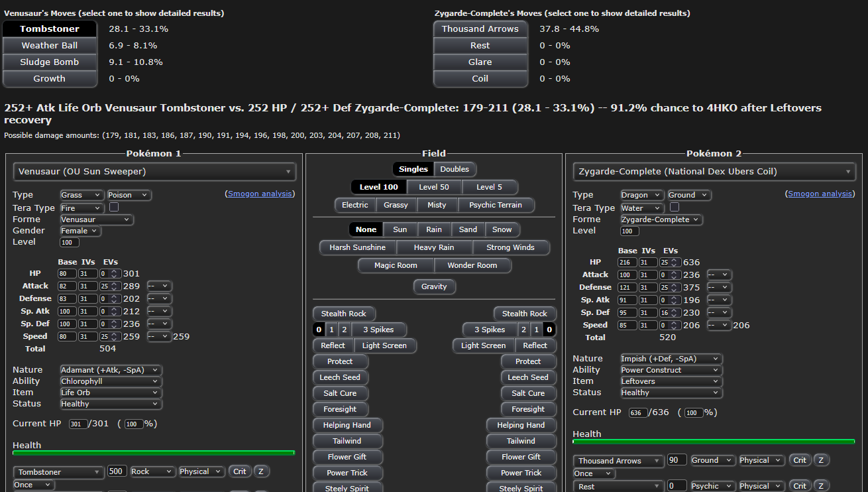
Task: Switch to Doubles format
Action: pyautogui.click(x=455, y=169)
